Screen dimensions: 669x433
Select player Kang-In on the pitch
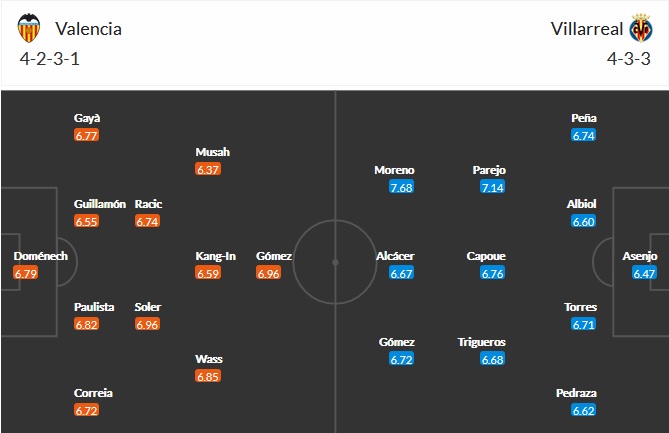click(215, 256)
